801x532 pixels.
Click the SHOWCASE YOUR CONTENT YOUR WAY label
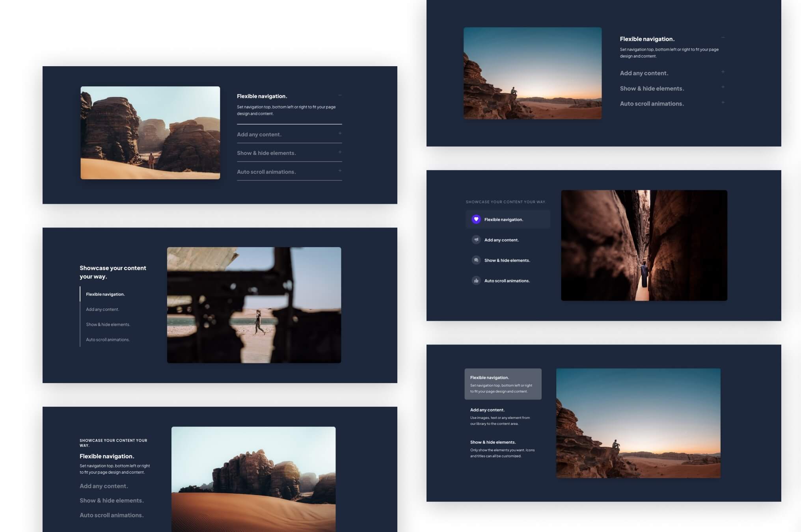click(x=506, y=201)
